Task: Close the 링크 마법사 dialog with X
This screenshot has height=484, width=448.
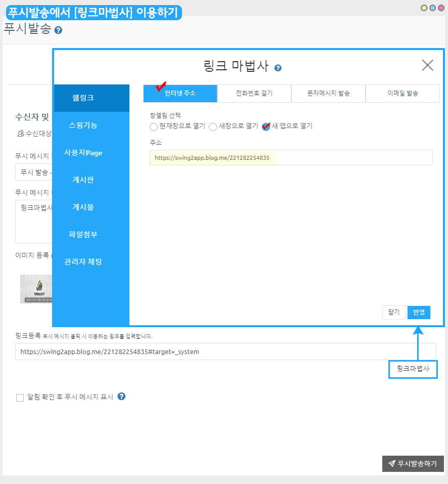Action: [x=427, y=65]
